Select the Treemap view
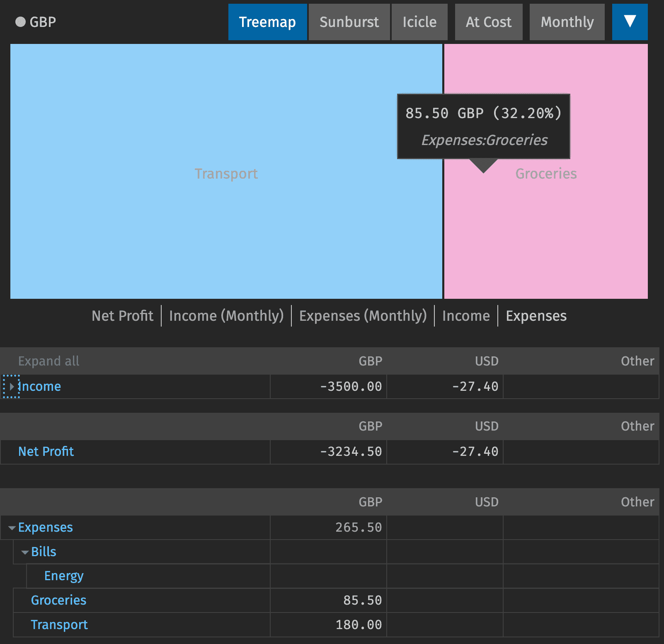 [x=267, y=22]
